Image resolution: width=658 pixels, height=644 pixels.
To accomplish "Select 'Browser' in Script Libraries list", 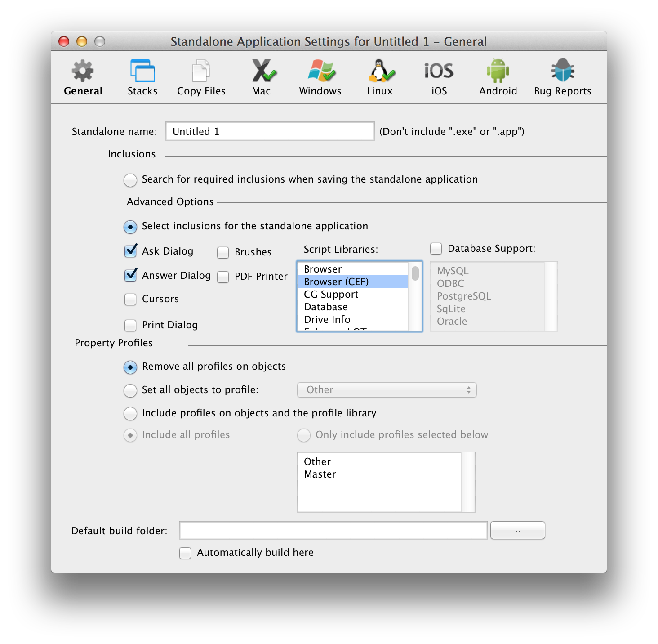I will click(353, 269).
